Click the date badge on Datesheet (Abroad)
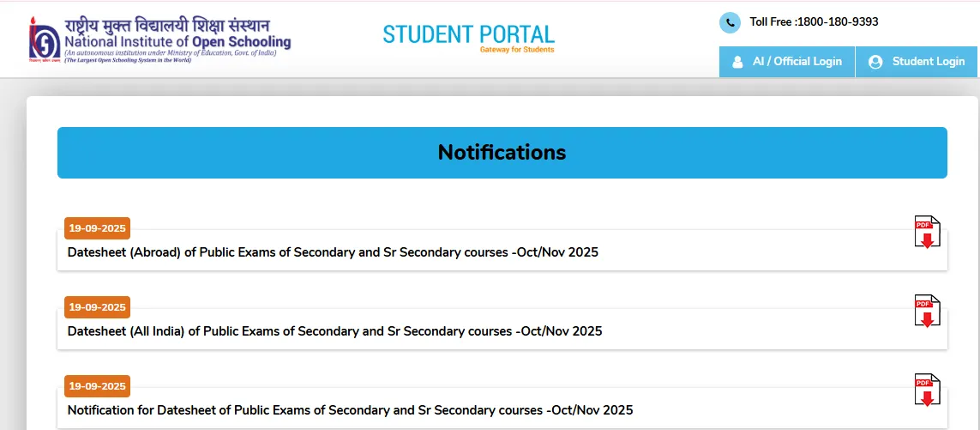 pyautogui.click(x=97, y=228)
